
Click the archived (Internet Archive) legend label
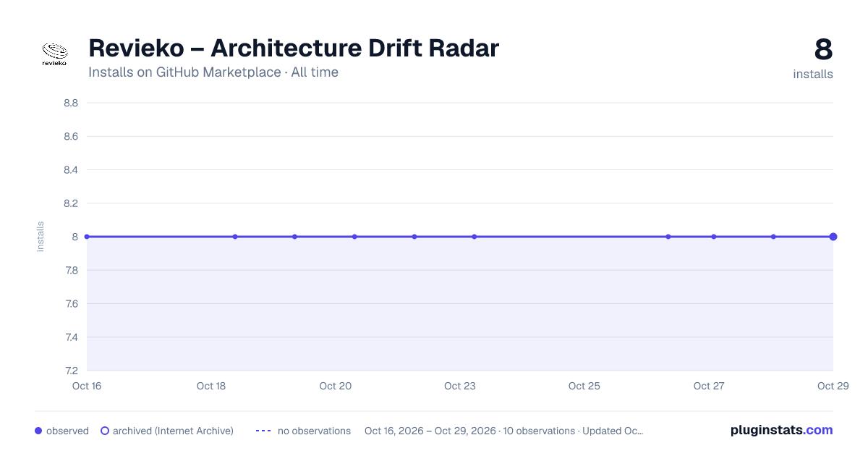point(173,431)
